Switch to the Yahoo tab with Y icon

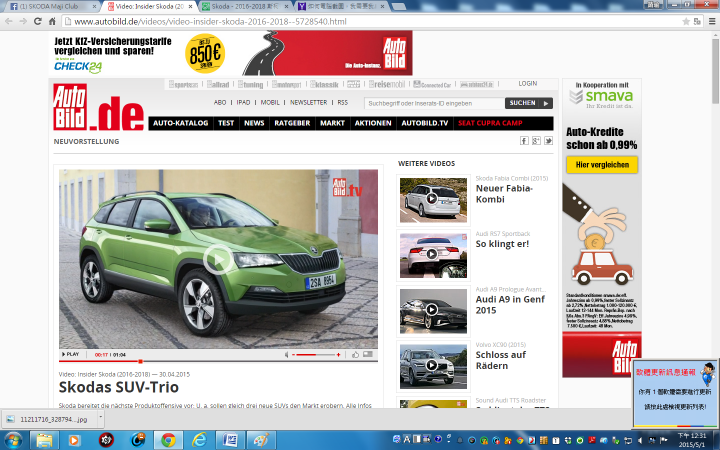coord(341,6)
